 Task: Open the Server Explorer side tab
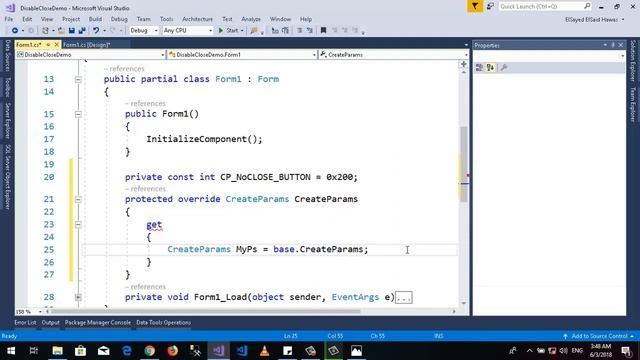[7, 121]
